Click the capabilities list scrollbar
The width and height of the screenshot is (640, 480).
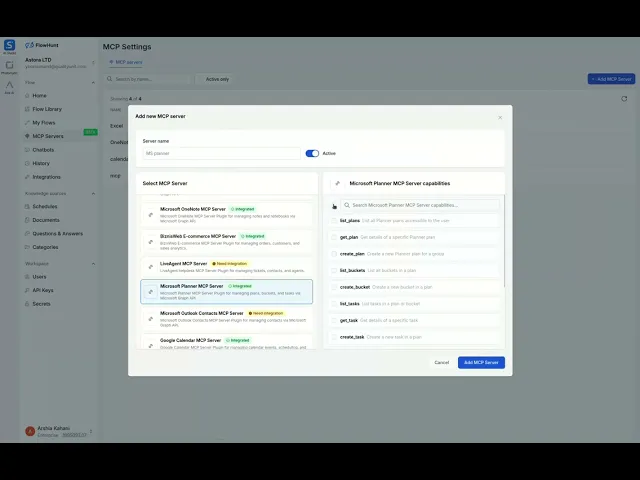[504, 241]
